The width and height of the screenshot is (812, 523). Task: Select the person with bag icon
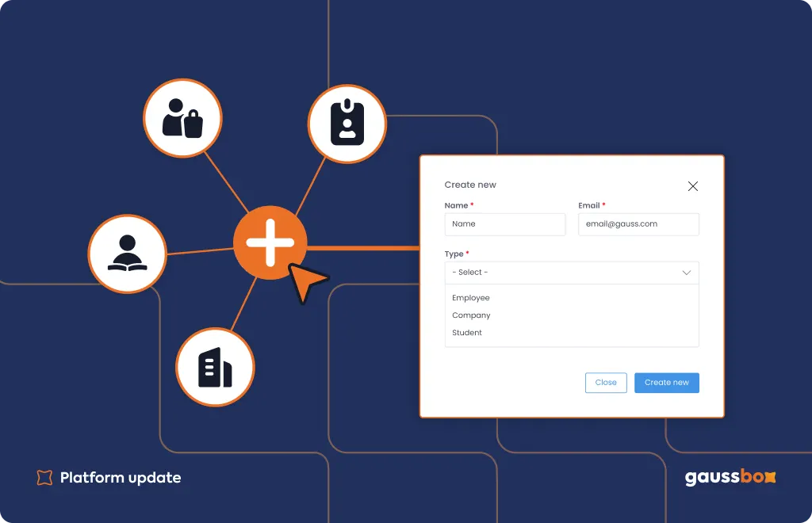(x=183, y=118)
